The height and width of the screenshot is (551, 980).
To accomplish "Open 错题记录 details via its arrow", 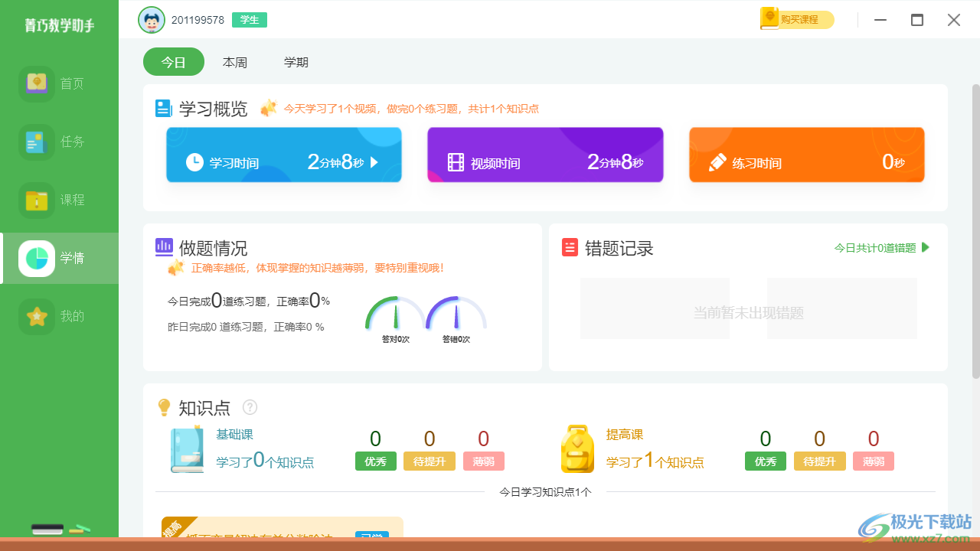I will click(925, 247).
